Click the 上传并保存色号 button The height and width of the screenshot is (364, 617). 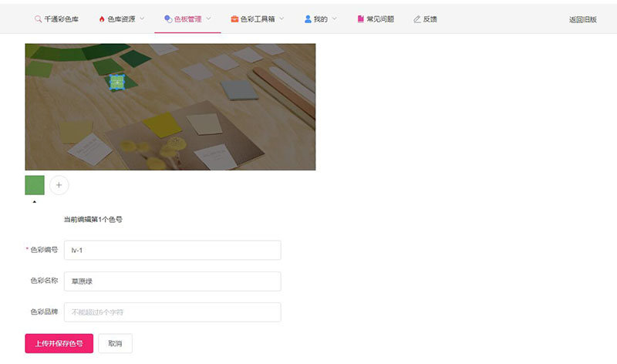tap(59, 344)
